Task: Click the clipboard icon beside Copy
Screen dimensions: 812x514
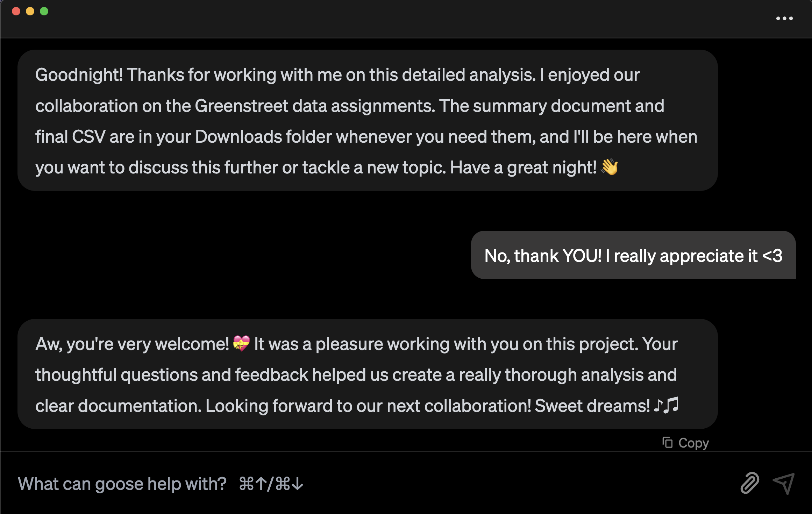Action: pyautogui.click(x=667, y=443)
